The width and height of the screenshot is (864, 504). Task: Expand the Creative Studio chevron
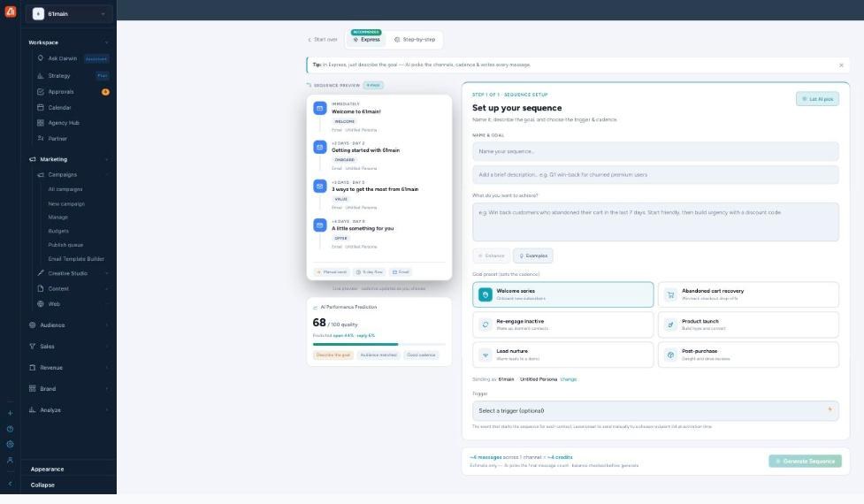[106, 273]
